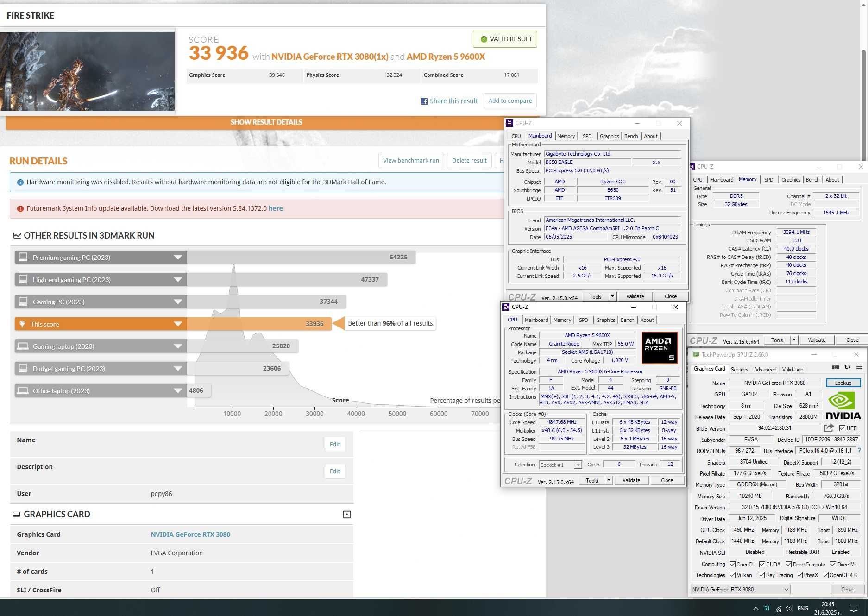Show hidden system tray icons
Viewport: 868px width, 616px height.
tap(756, 609)
